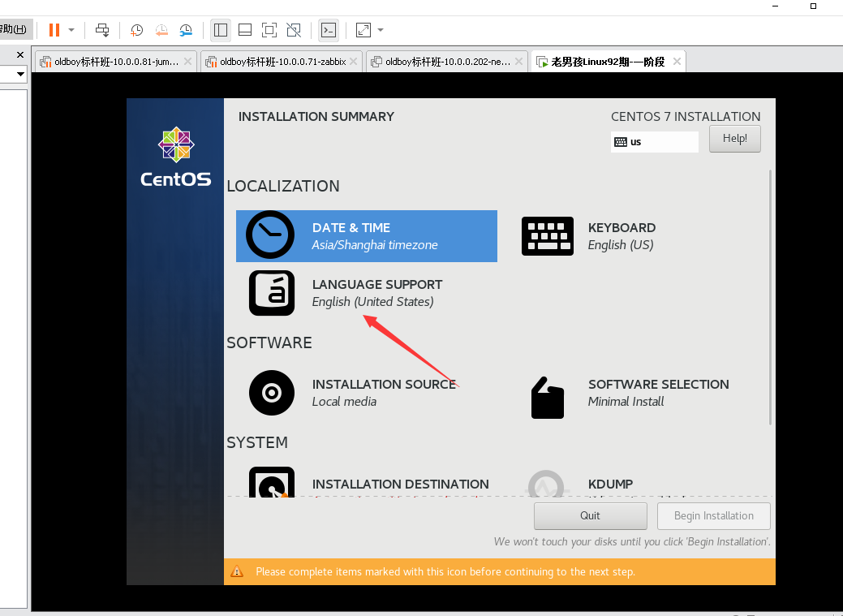Viewport: 843px width, 616px height.
Task: Click the 'Please complete items marked' warning message
Action: (445, 572)
